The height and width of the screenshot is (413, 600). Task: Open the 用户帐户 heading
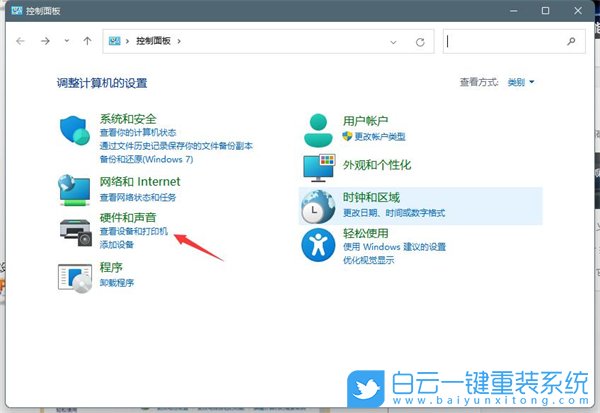pyautogui.click(x=365, y=121)
